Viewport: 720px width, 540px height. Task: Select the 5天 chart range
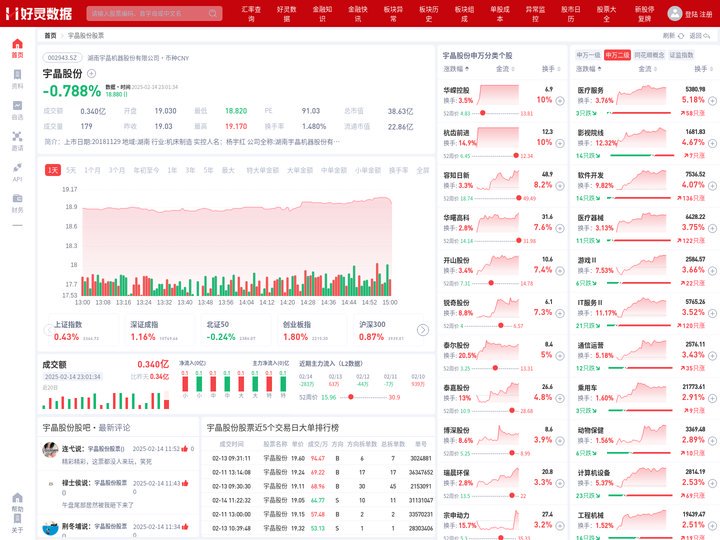click(x=71, y=170)
